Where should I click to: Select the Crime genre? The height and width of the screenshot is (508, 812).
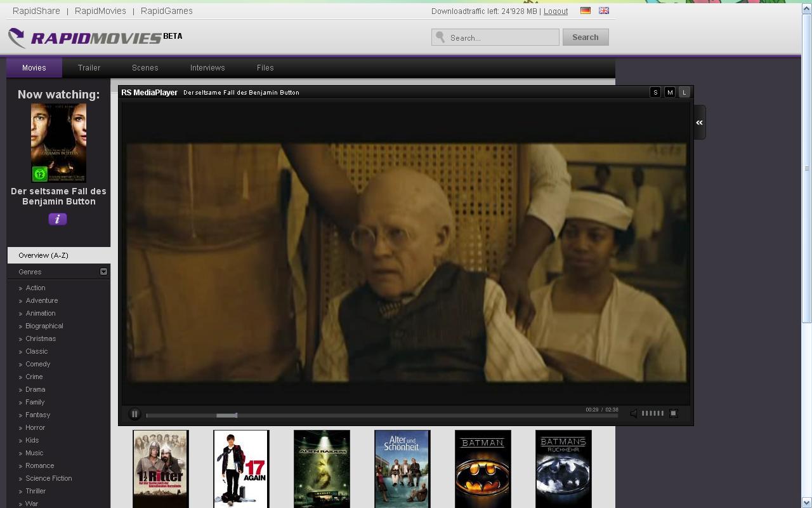(34, 377)
